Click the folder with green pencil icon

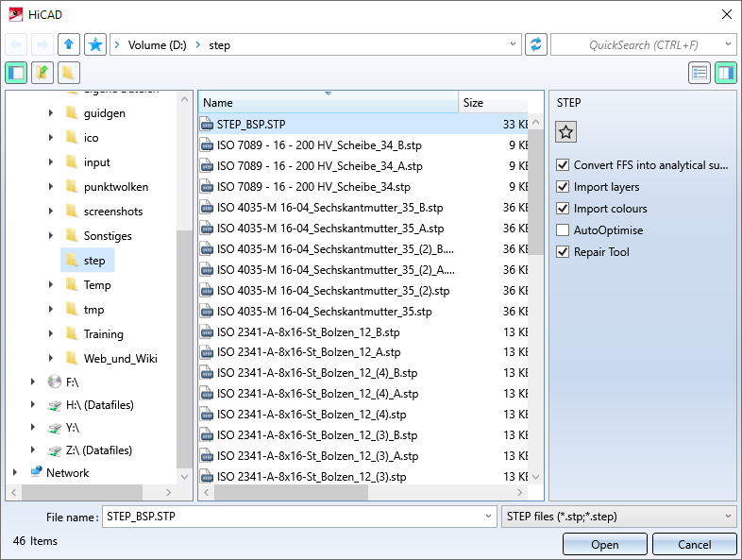coord(42,73)
